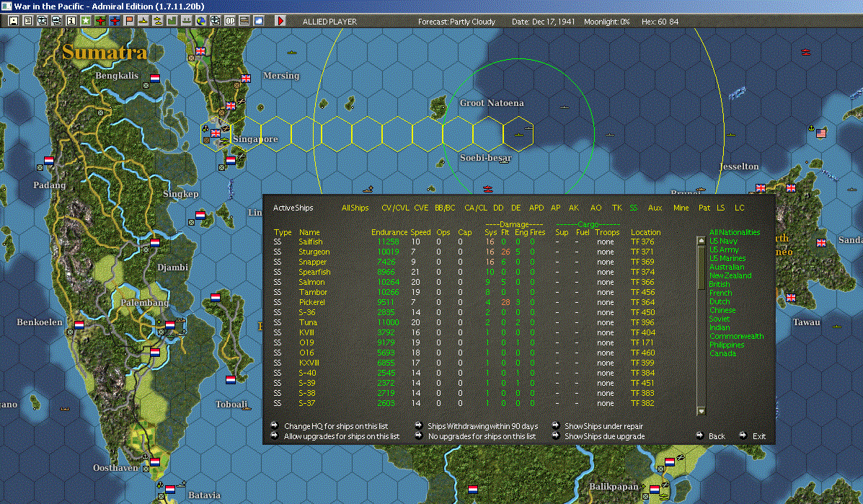Click the railroad track toolbar icon
The image size is (863, 504).
click(x=244, y=21)
